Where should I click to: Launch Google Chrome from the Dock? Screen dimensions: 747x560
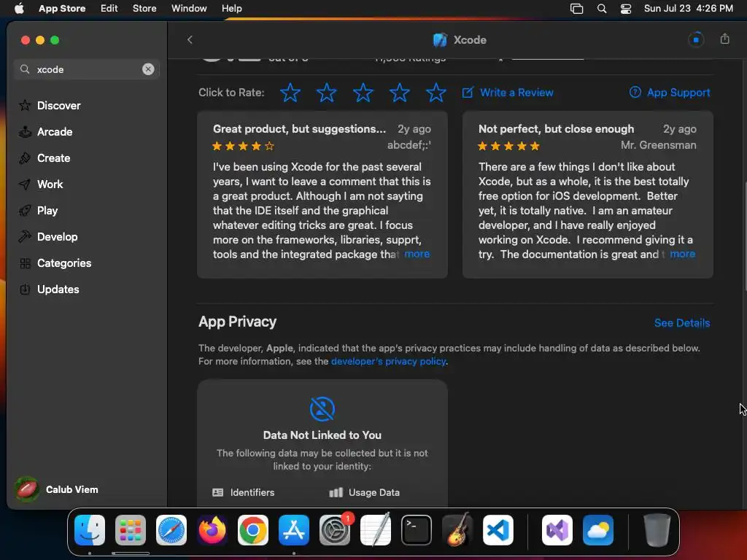click(x=253, y=530)
